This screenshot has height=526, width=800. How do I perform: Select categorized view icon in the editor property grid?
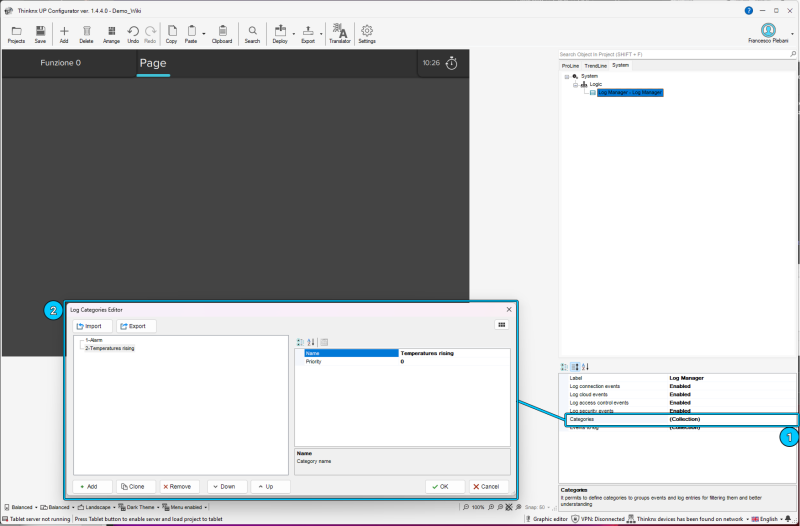[300, 342]
